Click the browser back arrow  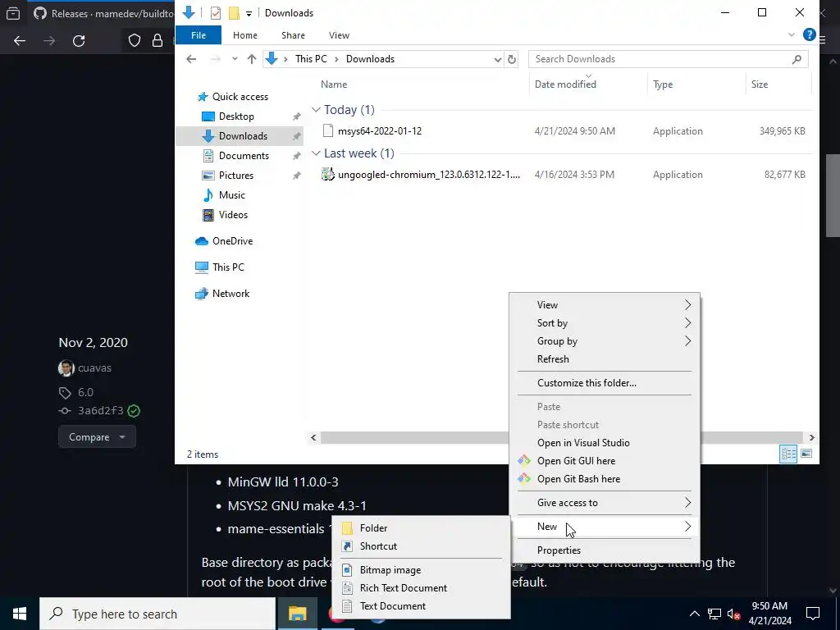(20, 41)
